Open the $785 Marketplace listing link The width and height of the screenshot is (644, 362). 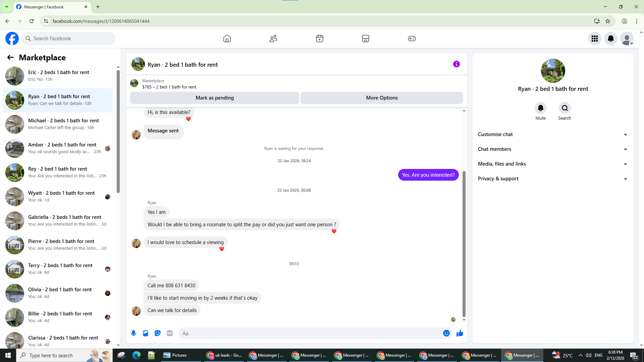click(x=169, y=87)
